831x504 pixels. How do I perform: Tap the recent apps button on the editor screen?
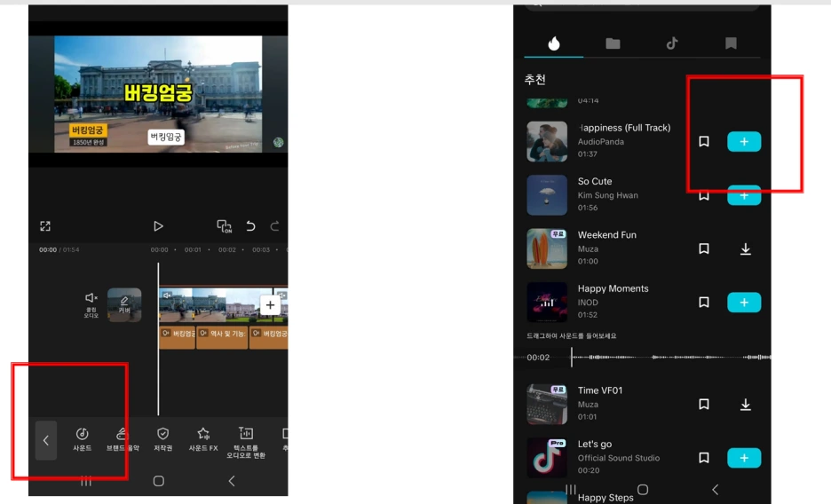(x=86, y=481)
